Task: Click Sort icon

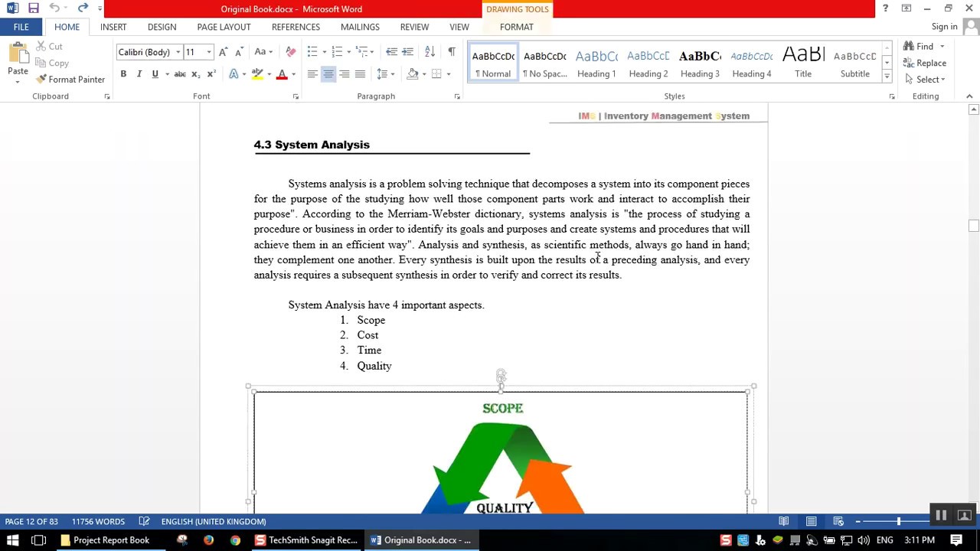Action: [x=430, y=51]
